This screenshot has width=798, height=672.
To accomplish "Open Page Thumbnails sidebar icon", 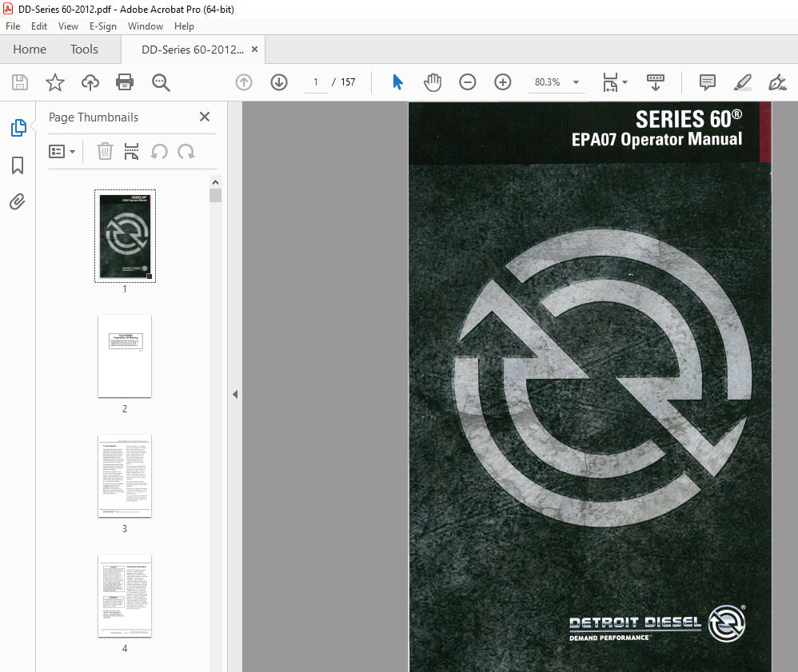I will [x=18, y=128].
